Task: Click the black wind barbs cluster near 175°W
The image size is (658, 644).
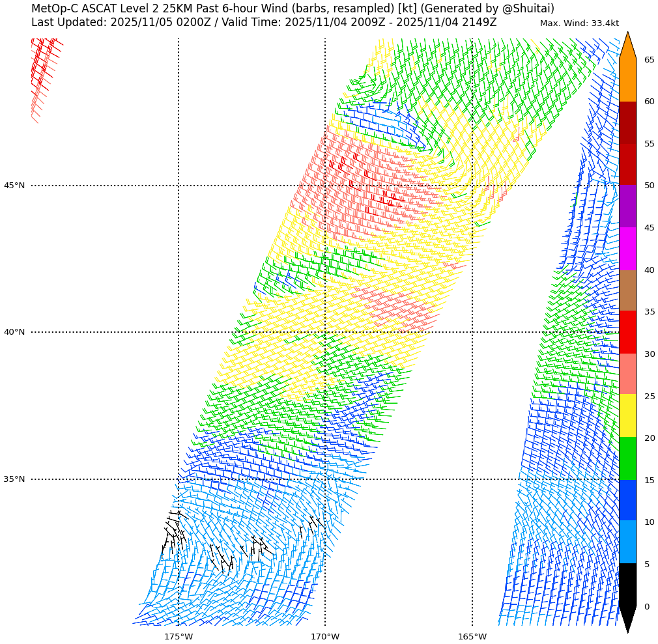Action: click(173, 534)
